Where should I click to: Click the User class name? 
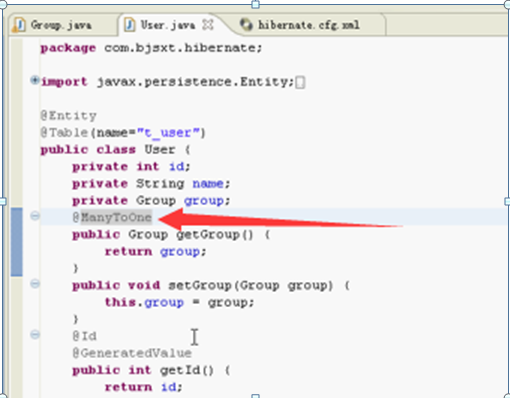click(x=160, y=150)
